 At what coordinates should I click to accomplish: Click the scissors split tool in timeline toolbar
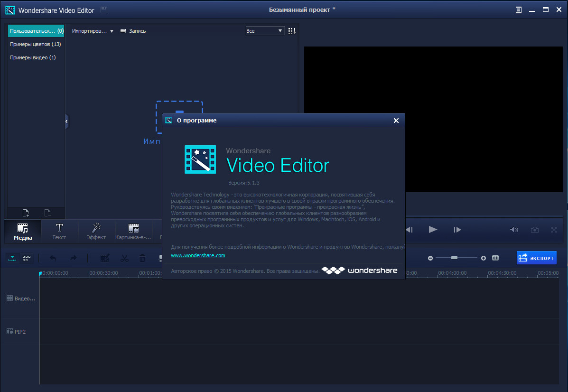coord(124,258)
